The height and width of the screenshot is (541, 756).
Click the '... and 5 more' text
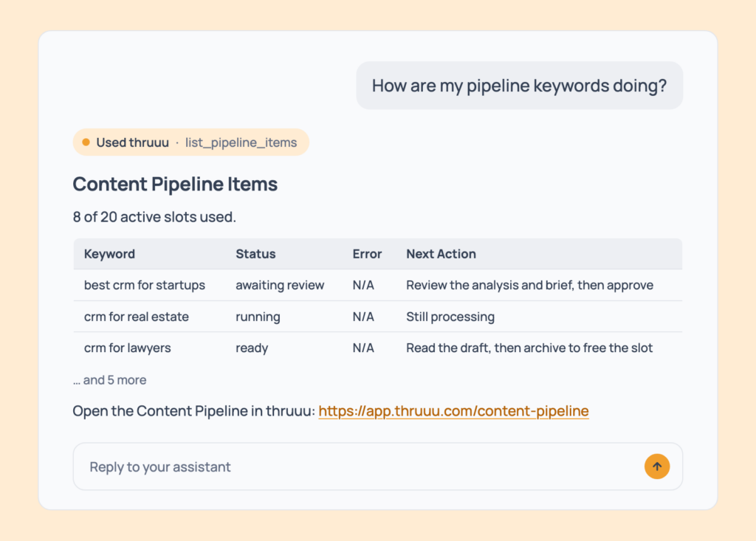coord(109,380)
